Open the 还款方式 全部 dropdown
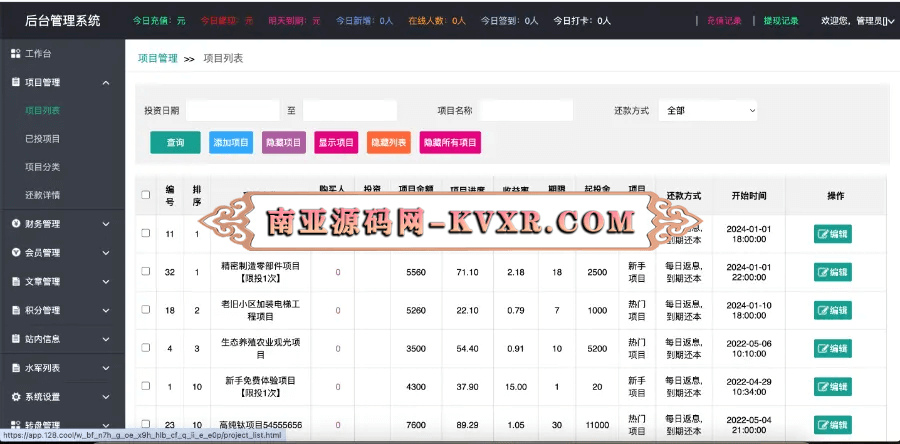 click(x=708, y=111)
